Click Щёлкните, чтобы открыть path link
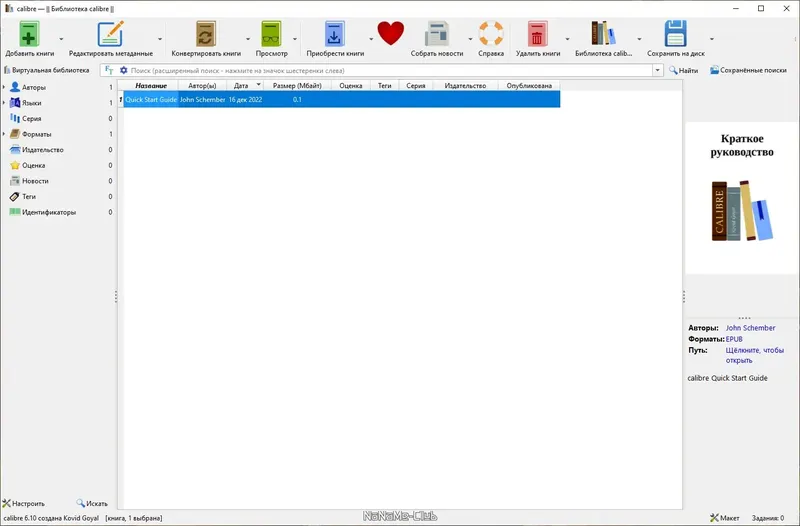The width and height of the screenshot is (800, 526). tap(755, 355)
